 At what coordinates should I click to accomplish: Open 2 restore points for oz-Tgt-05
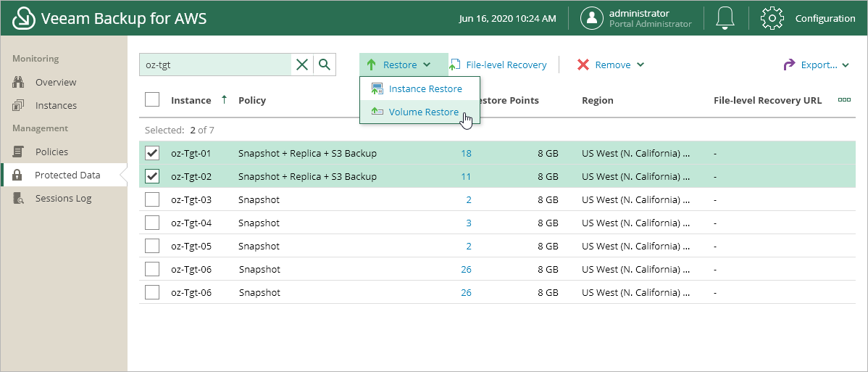point(469,246)
